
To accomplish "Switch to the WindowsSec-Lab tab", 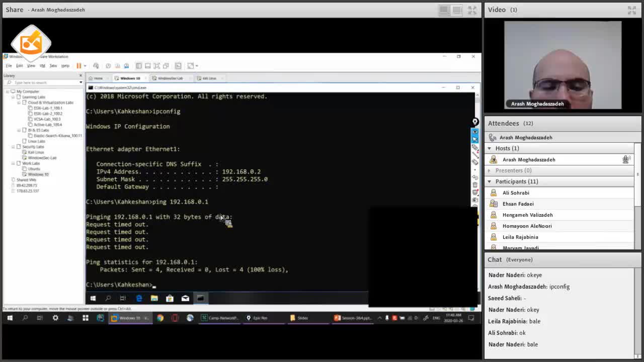I will (x=170, y=78).
